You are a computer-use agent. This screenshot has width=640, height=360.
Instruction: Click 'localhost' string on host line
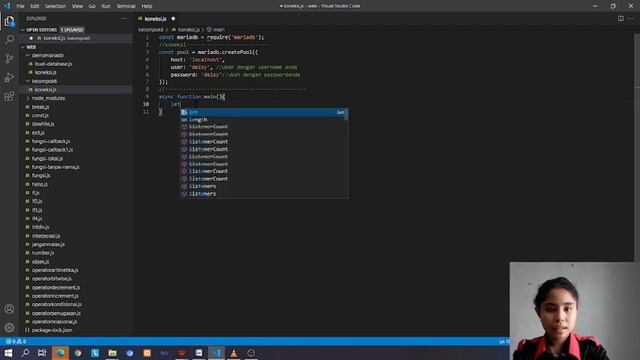coord(206,60)
